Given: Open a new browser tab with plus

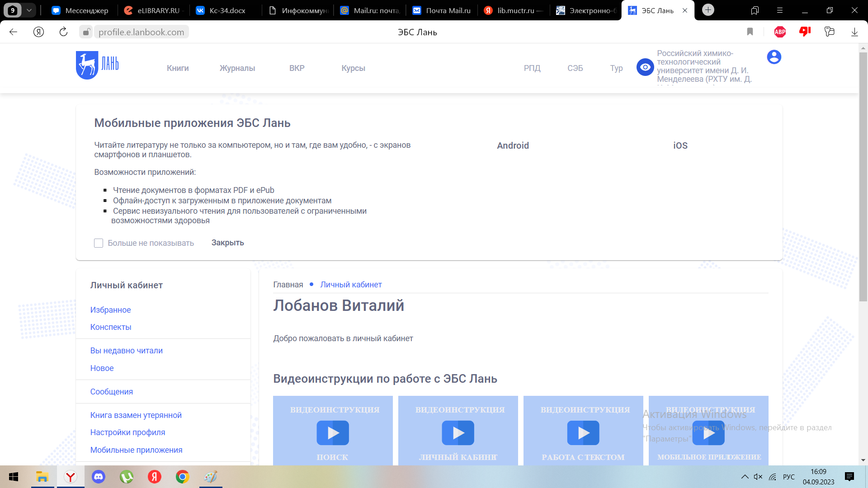Looking at the screenshot, I should point(708,10).
